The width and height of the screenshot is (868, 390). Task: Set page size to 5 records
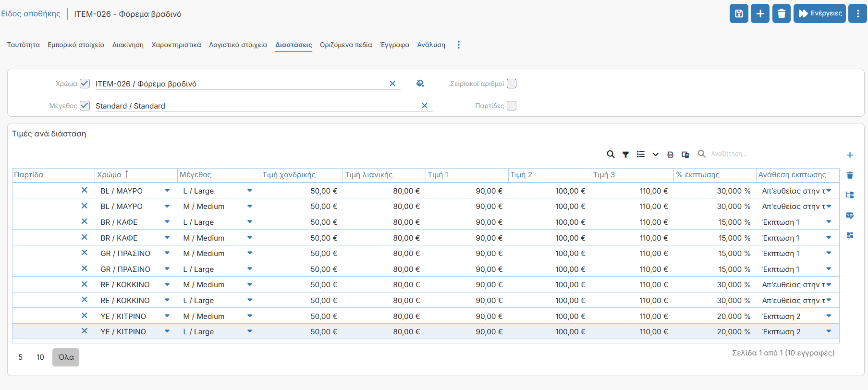coord(20,357)
